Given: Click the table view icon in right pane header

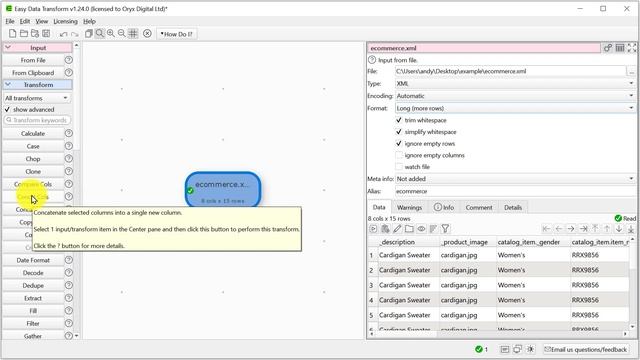Looking at the screenshot, I should (x=620, y=48).
